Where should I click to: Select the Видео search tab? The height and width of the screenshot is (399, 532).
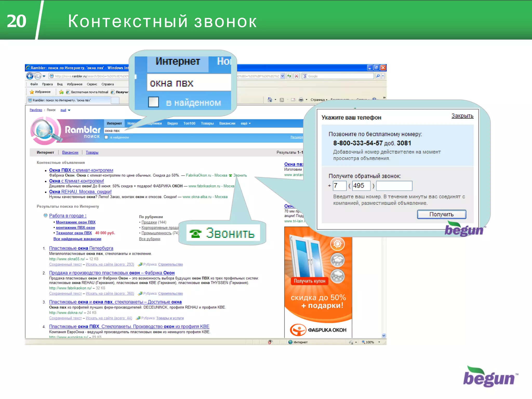click(172, 123)
